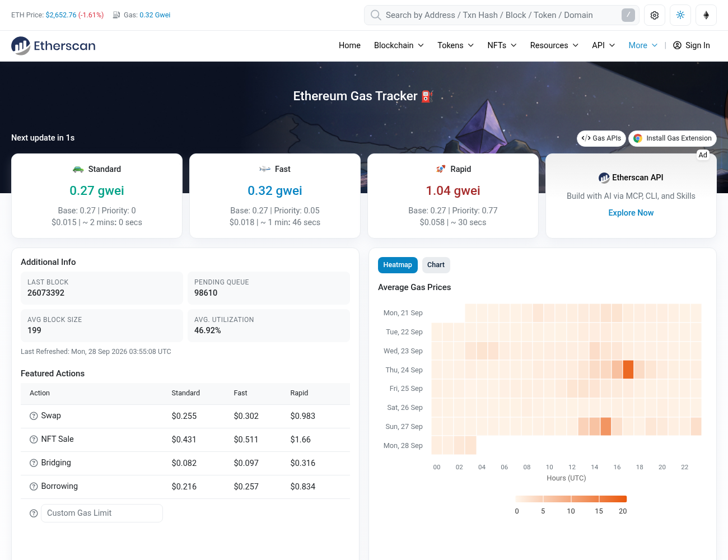Screen dimensions: 728x560
Task: Go to the Home page
Action: click(x=349, y=45)
